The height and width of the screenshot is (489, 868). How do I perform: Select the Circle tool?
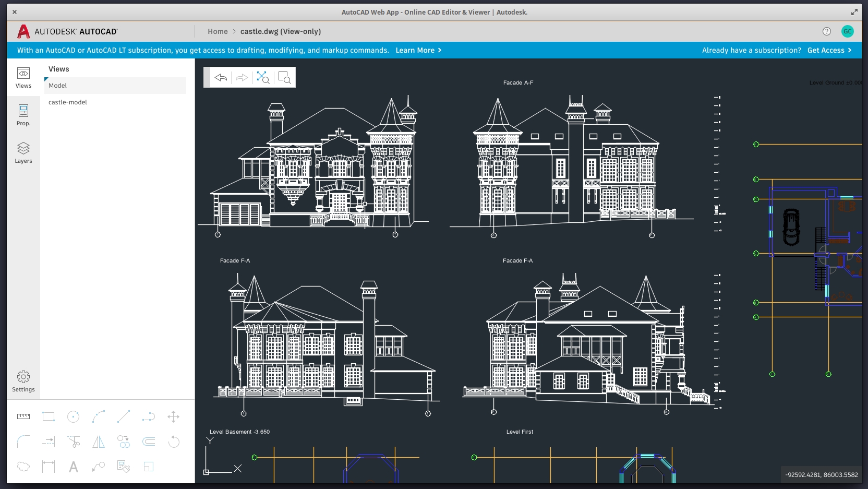click(x=73, y=416)
